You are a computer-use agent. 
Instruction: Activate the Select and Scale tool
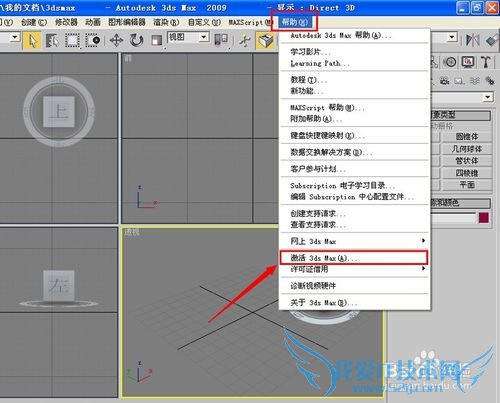click(x=156, y=41)
